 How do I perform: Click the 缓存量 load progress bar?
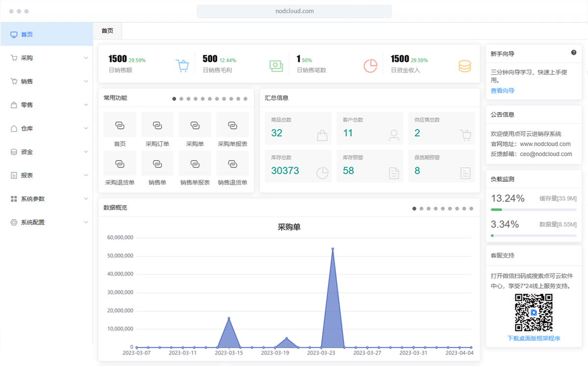(x=534, y=210)
